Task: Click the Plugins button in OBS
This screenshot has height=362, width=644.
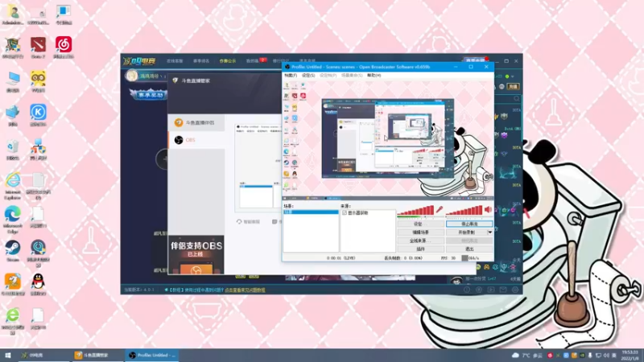Action: coord(420,249)
